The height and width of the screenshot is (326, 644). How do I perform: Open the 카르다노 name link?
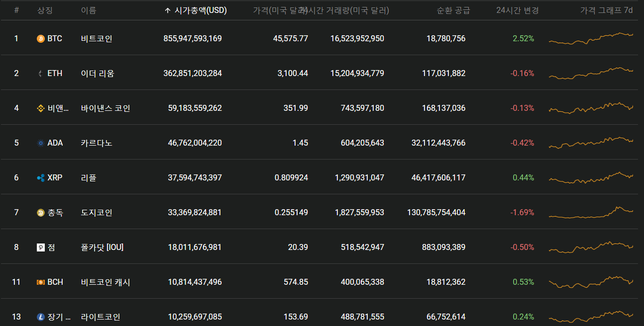click(x=97, y=143)
